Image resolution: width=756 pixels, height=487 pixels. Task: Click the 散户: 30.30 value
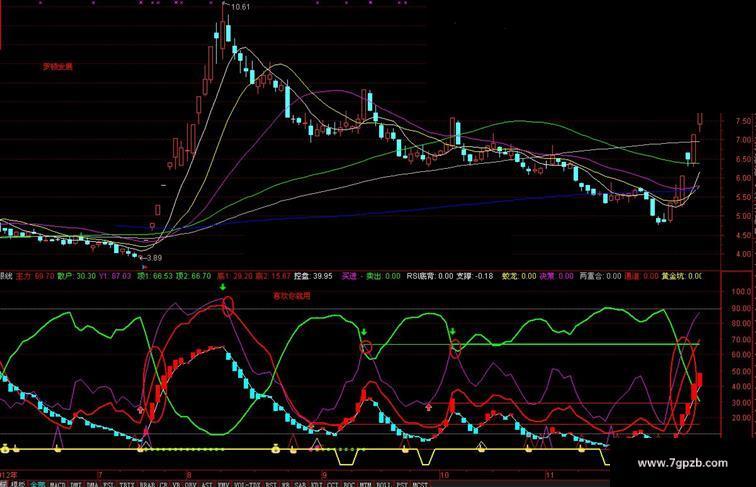tap(76, 276)
